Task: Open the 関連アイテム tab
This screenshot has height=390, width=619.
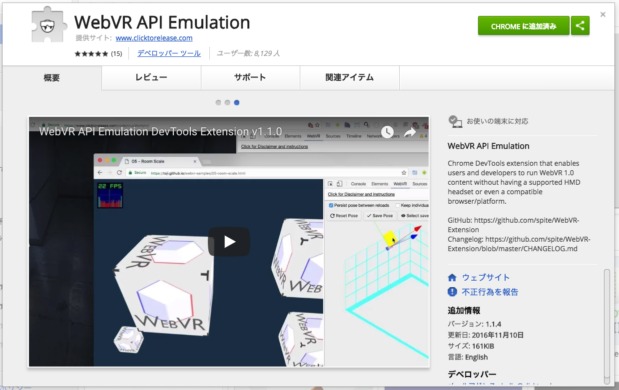Action: [350, 78]
